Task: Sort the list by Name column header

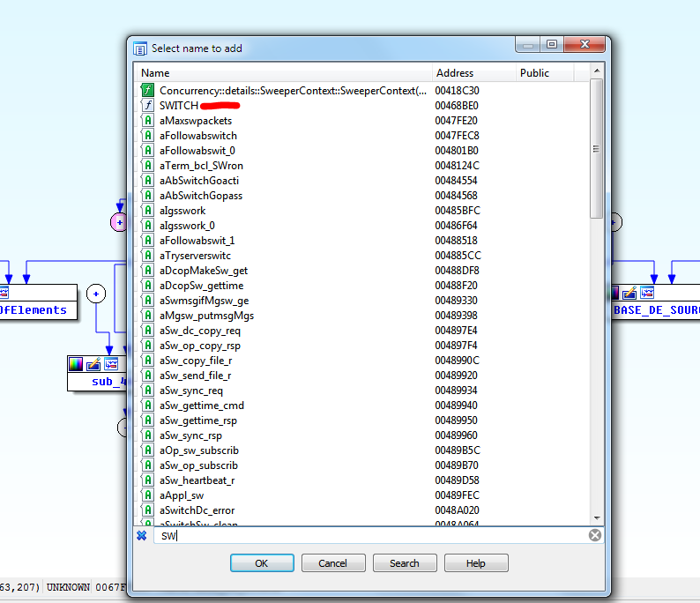Action: pyautogui.click(x=282, y=73)
